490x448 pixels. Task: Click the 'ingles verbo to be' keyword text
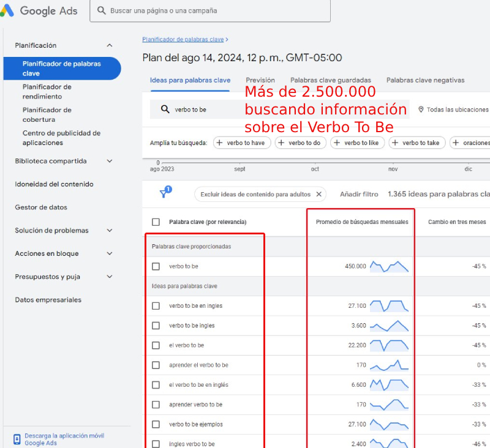pos(192,444)
